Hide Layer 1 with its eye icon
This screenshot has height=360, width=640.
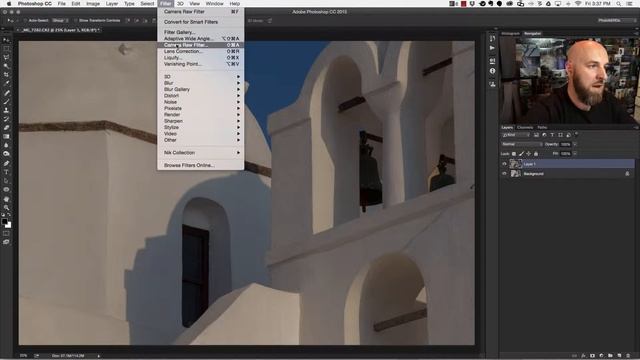[504, 164]
